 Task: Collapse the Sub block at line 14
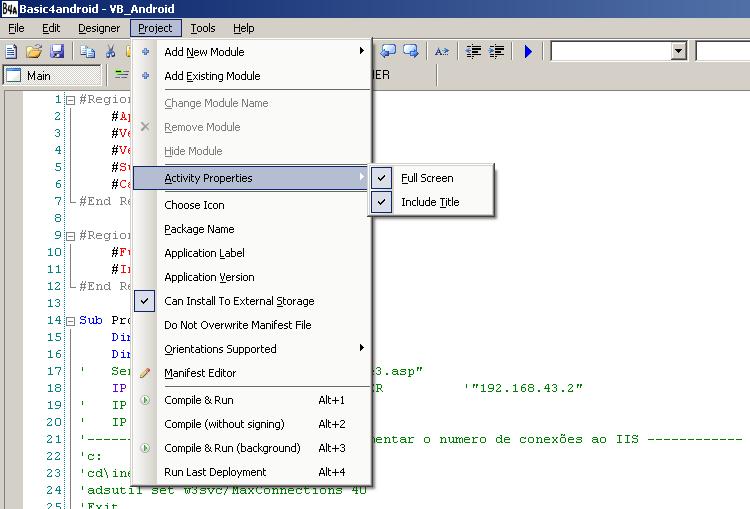70,321
